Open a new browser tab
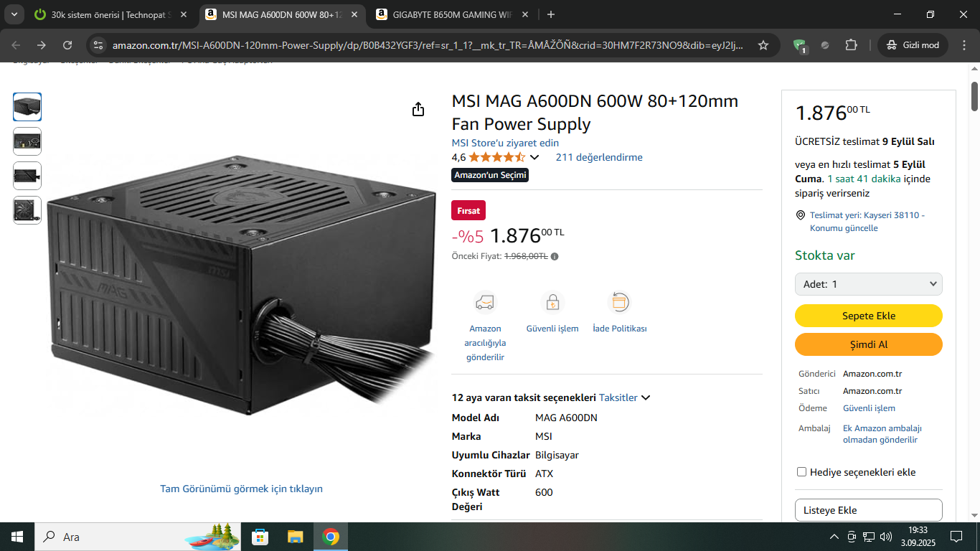 [x=551, y=14]
